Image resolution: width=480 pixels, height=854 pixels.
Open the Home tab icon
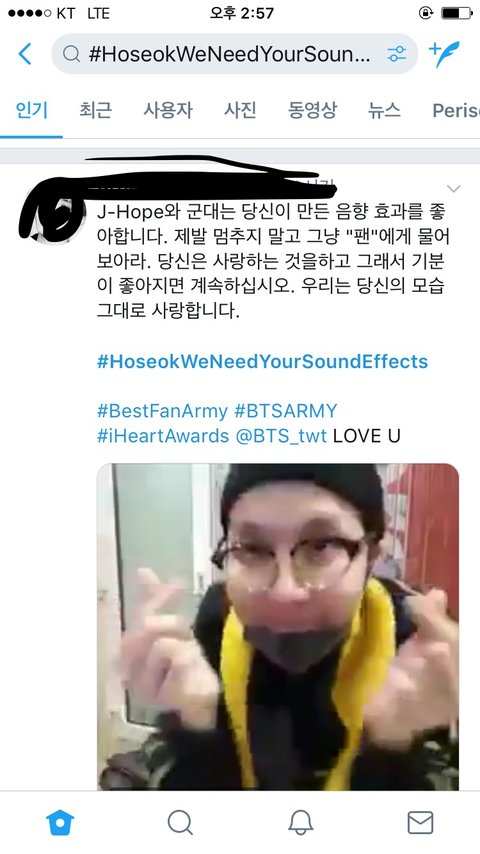[x=60, y=822]
